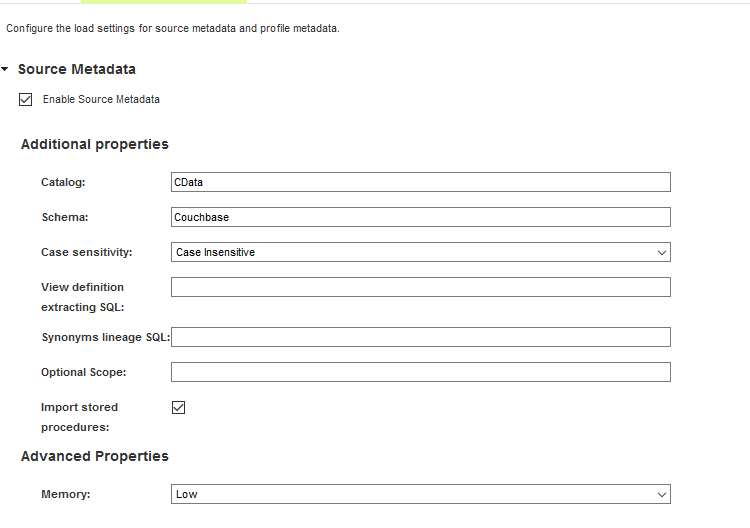Click the View definition extracting SQL field

[x=420, y=287]
